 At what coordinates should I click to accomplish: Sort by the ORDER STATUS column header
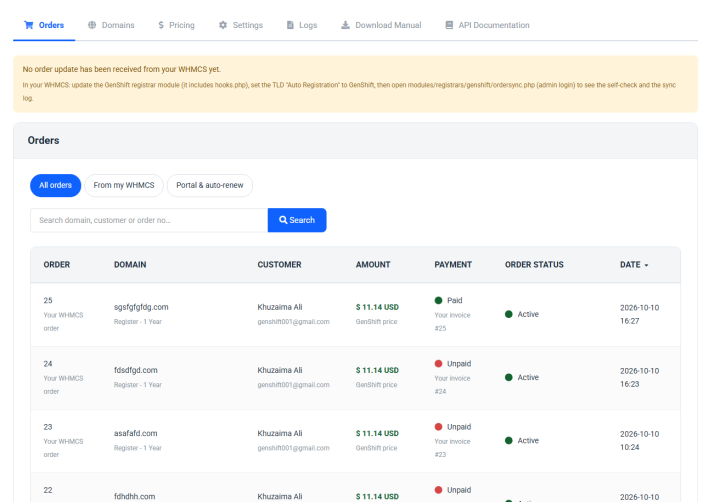pos(534,265)
